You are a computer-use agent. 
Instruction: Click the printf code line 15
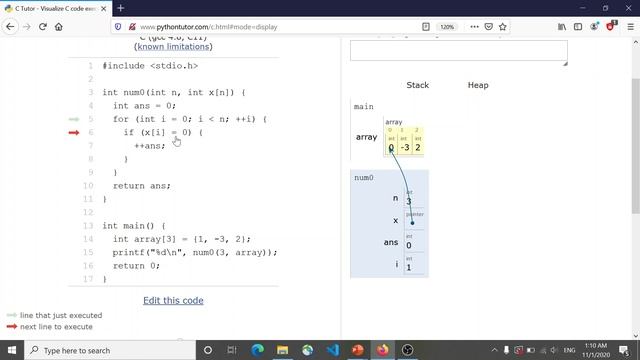pyautogui.click(x=195, y=252)
